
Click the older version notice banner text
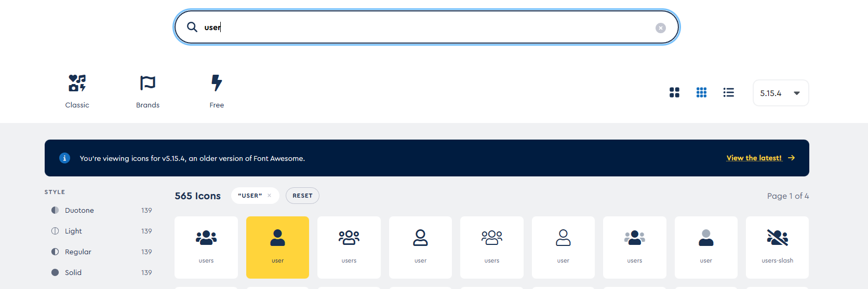pos(192,158)
